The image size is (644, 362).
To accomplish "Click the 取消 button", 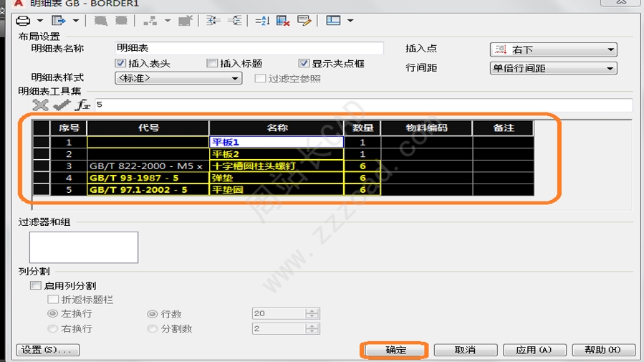I will 465,350.
